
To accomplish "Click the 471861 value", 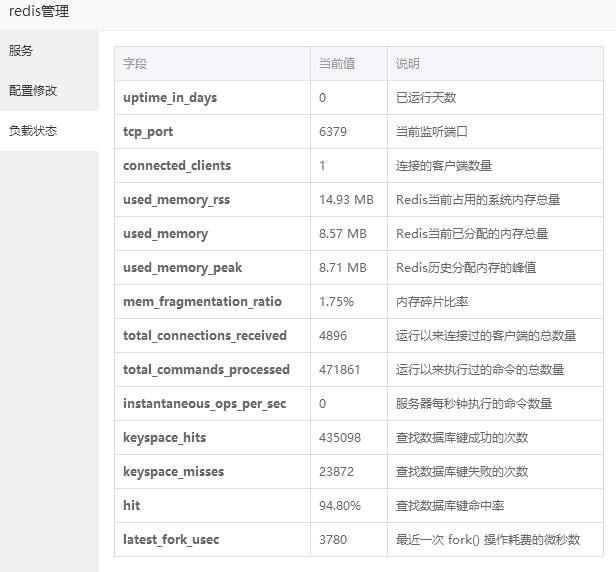I will tap(339, 370).
